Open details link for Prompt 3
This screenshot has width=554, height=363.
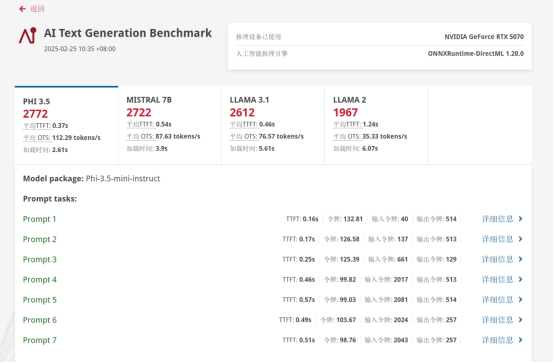(x=497, y=259)
